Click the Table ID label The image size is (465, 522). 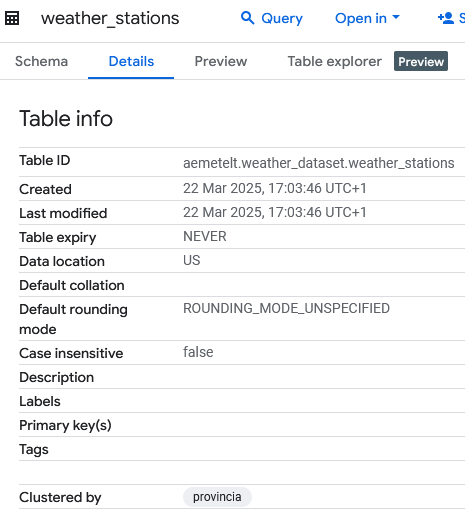45,160
